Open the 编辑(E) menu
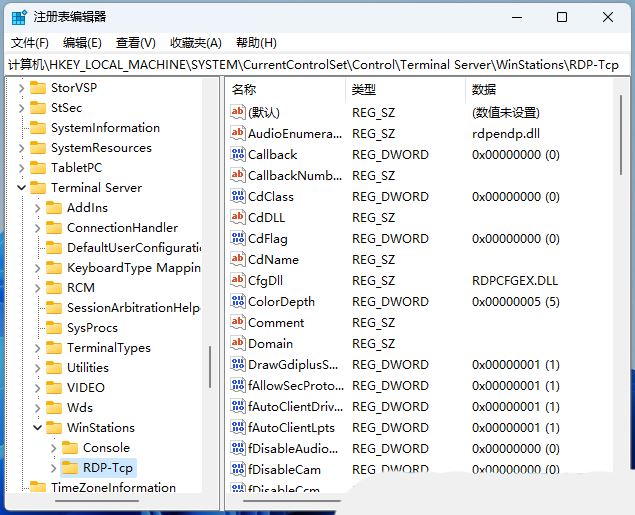635x515 pixels. [82, 43]
